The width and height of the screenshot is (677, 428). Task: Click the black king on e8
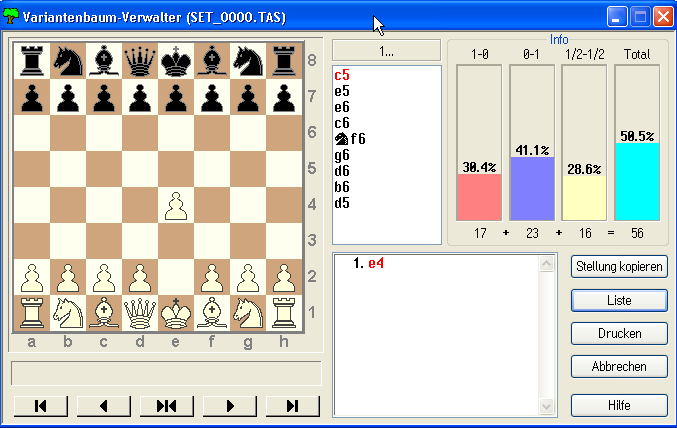[174, 63]
